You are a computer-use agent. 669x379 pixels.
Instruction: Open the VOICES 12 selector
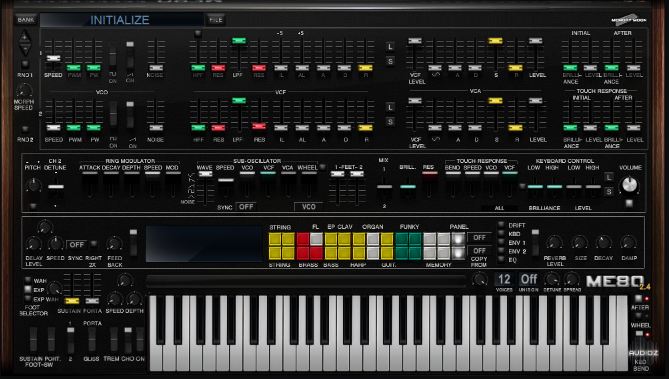tap(504, 280)
